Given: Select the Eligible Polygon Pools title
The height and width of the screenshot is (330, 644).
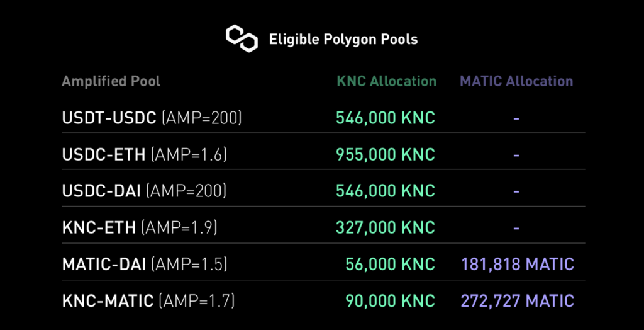Looking at the screenshot, I should [x=343, y=40].
